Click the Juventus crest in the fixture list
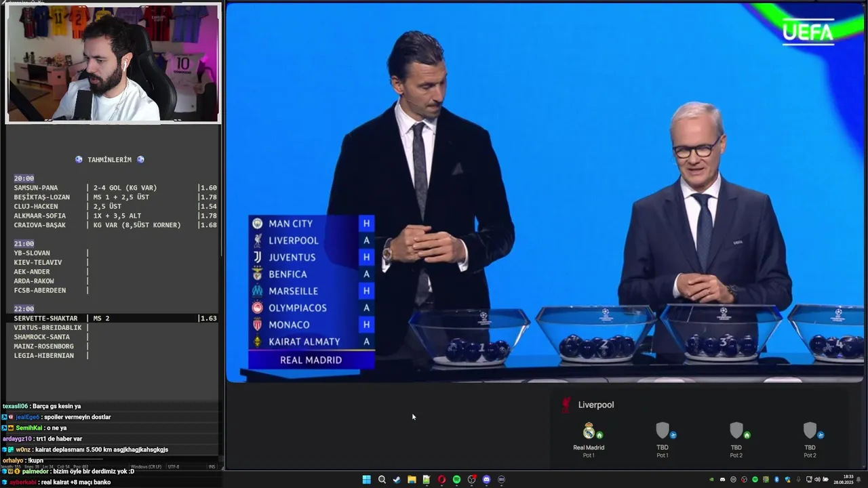This screenshot has height=488, width=868. [x=257, y=258]
